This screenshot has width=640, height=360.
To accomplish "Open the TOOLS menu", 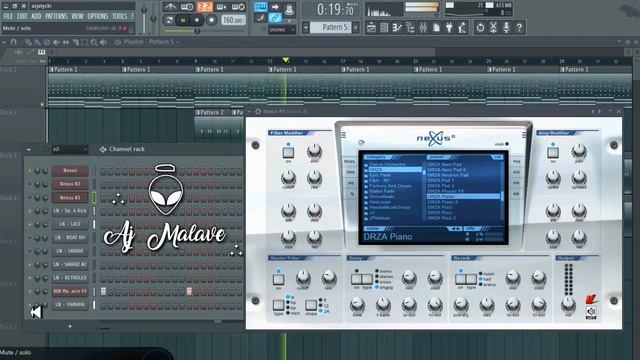I will (x=120, y=16).
